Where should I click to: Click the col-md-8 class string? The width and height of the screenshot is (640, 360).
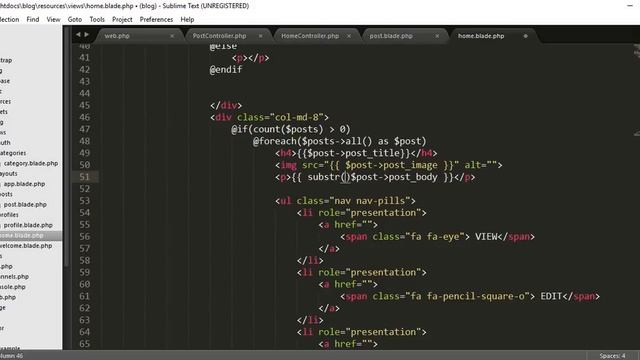(x=296, y=117)
